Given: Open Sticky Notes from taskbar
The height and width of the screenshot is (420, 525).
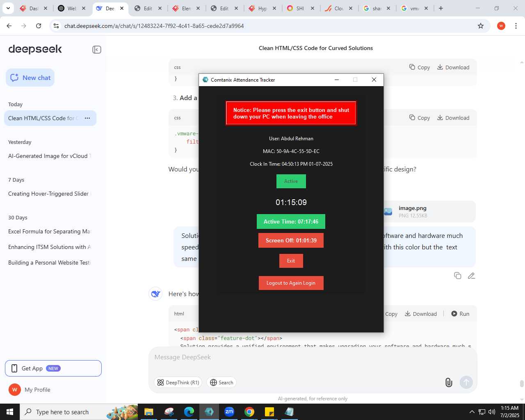Looking at the screenshot, I should pyautogui.click(x=269, y=412).
